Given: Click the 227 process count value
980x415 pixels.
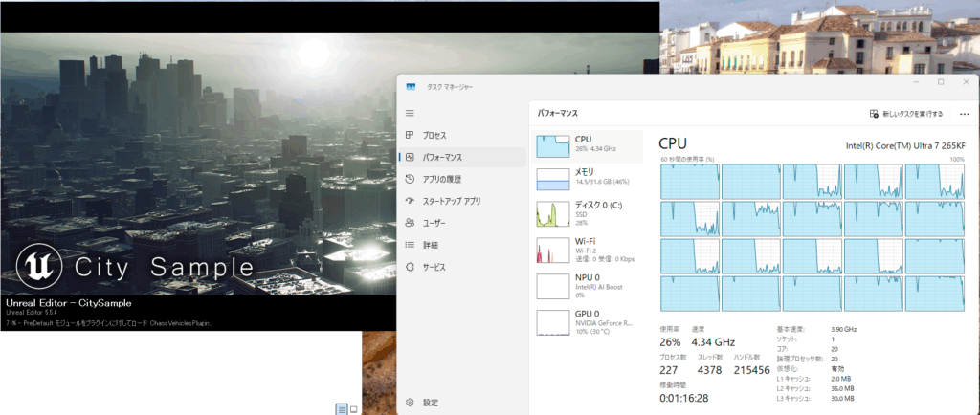Looking at the screenshot, I should click(x=671, y=370).
